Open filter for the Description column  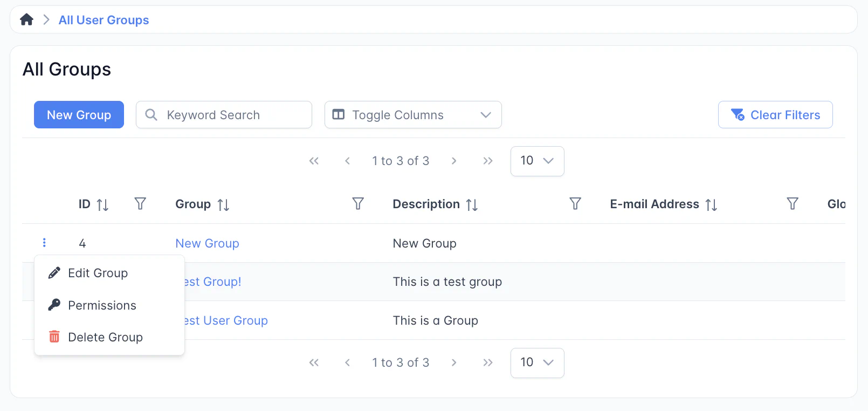[575, 204]
